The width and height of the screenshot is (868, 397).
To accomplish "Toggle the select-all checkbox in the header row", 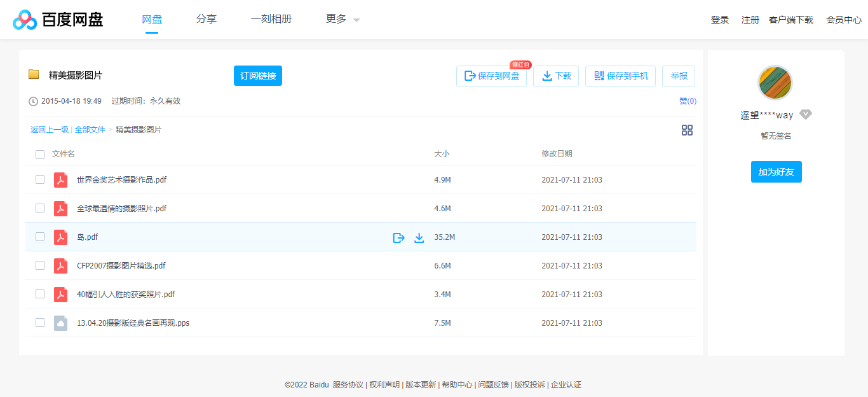I will click(40, 154).
